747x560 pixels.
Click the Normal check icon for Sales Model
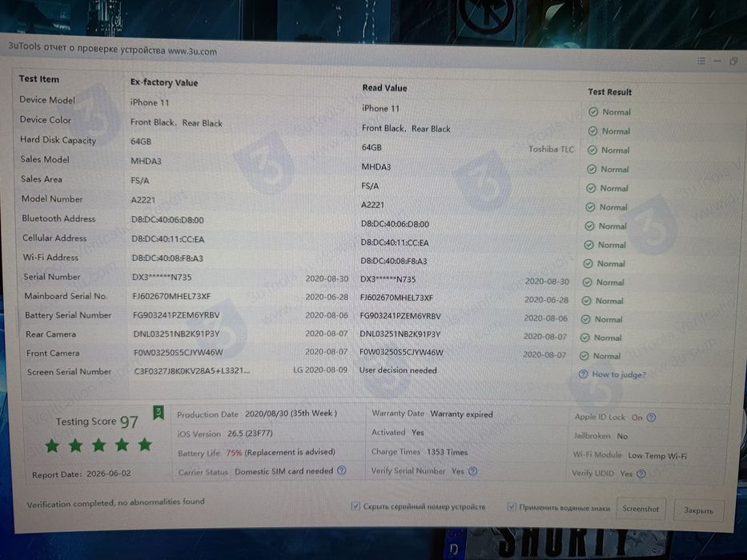click(x=592, y=169)
